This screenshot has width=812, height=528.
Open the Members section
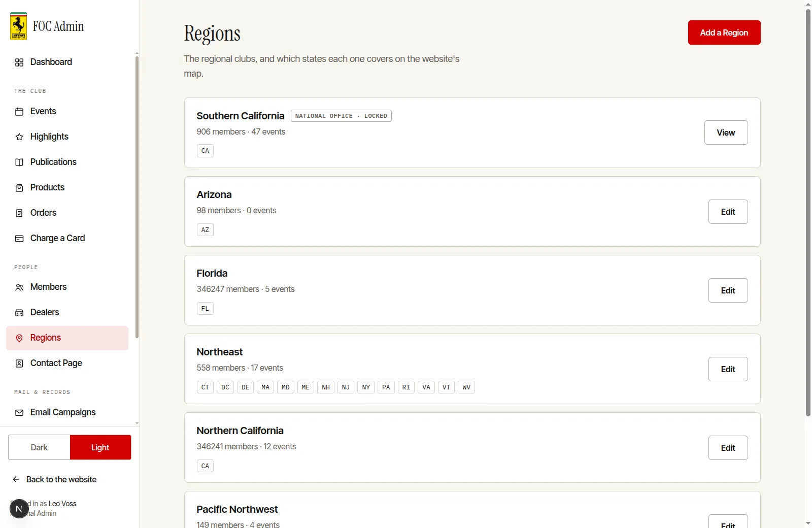(67, 287)
